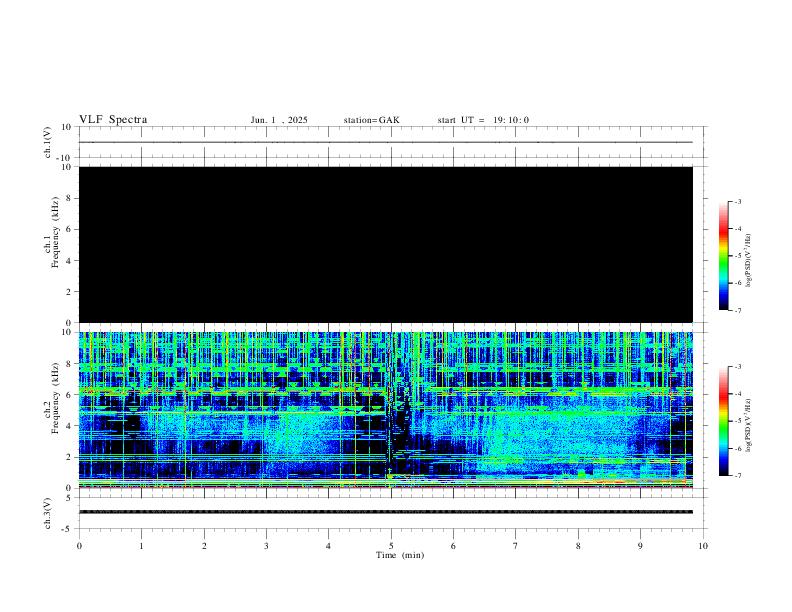
Task: Click the "4" kHz tick on ch.1 frequency axis
Action: 69,261
